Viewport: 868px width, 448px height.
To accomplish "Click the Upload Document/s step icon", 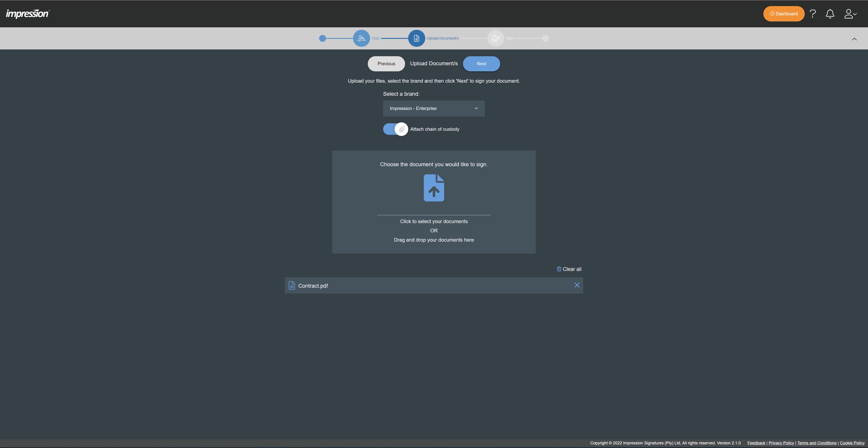I will click(416, 38).
